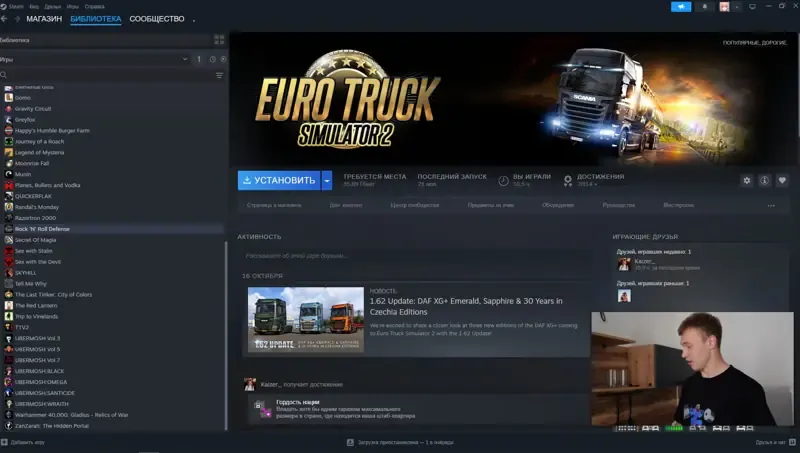Open the notifications bell

click(705, 7)
